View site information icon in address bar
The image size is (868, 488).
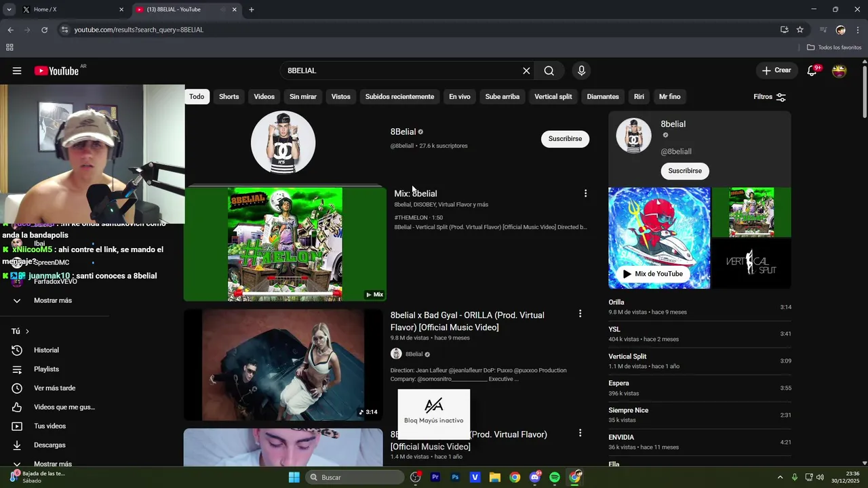(x=64, y=30)
